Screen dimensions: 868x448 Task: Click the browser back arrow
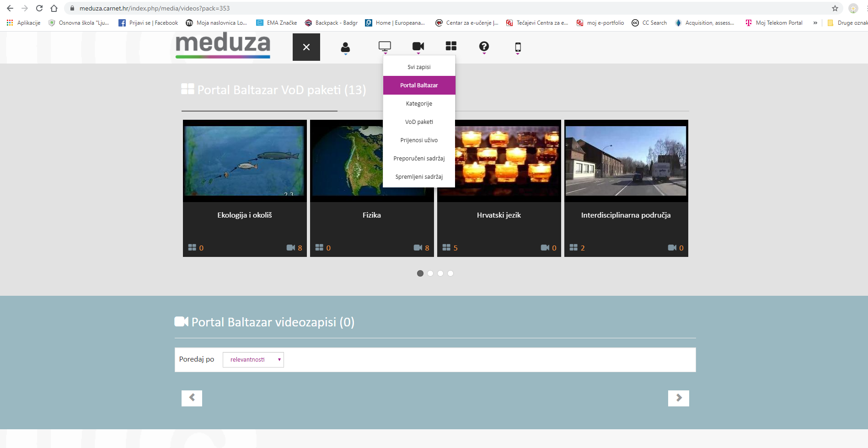point(10,8)
